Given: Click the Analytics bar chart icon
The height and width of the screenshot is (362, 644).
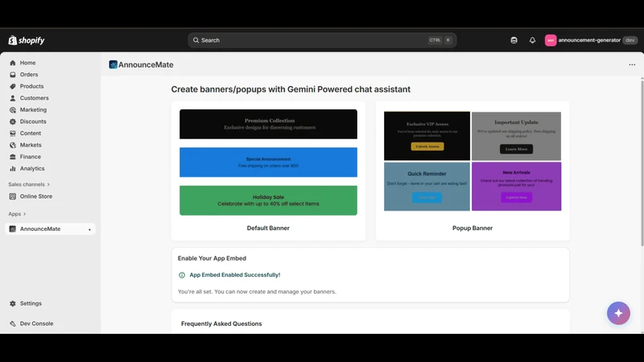Looking at the screenshot, I should click(x=13, y=169).
